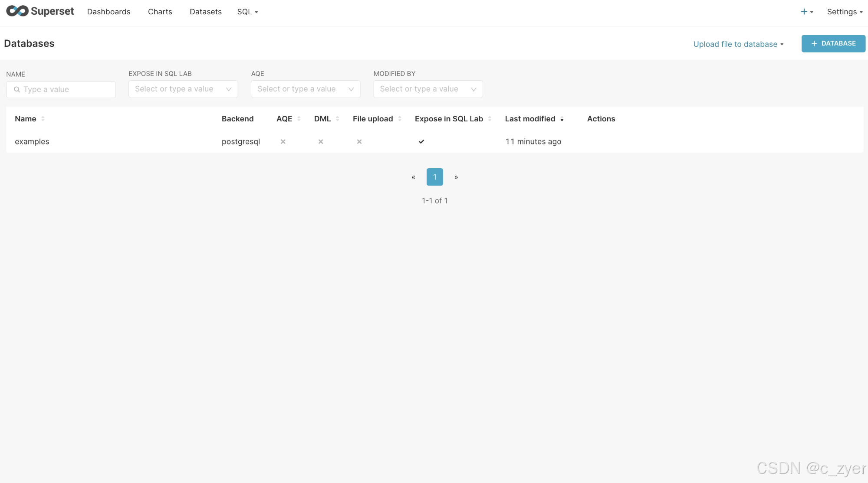Click the postgresql backend cell

(240, 141)
